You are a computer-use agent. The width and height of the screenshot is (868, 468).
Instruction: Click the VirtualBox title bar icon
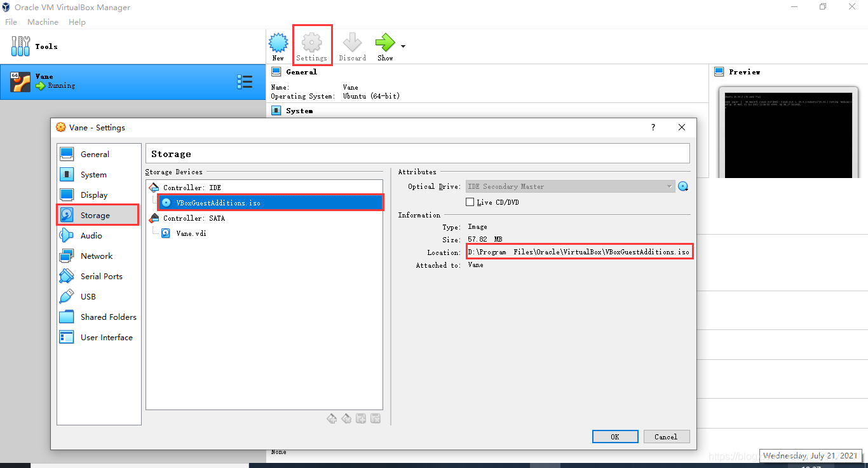6,7
